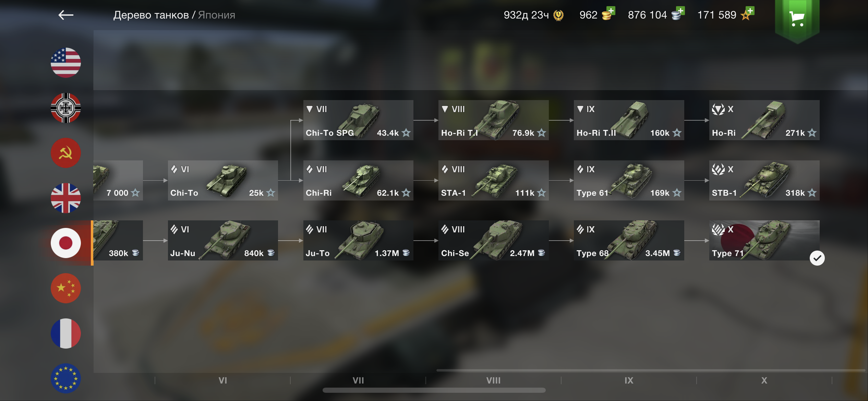Select the USSR hammer and sickle flag

[x=66, y=153]
